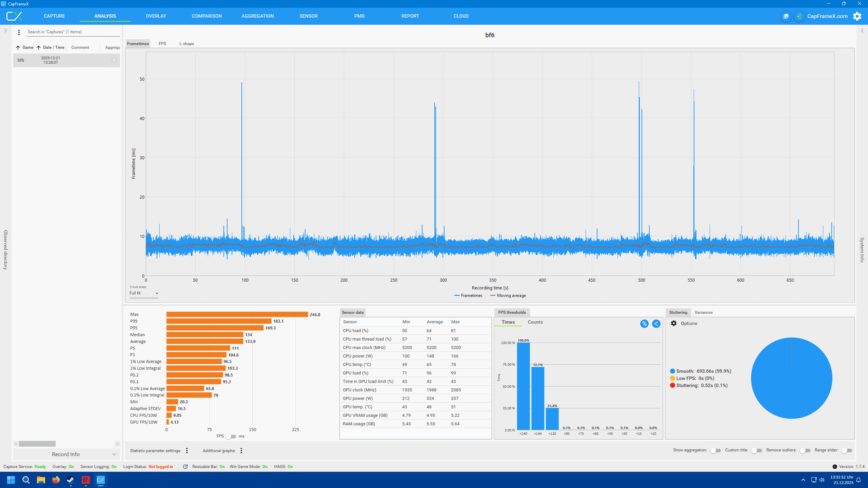Open the Y-Axis scale dropdown
Viewport: 868px width, 488px height.
coord(144,293)
